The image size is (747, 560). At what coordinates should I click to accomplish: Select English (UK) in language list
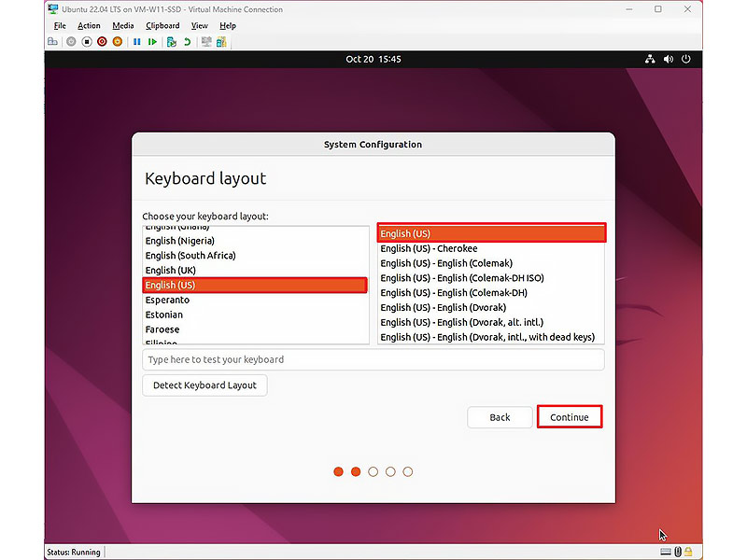click(256, 271)
